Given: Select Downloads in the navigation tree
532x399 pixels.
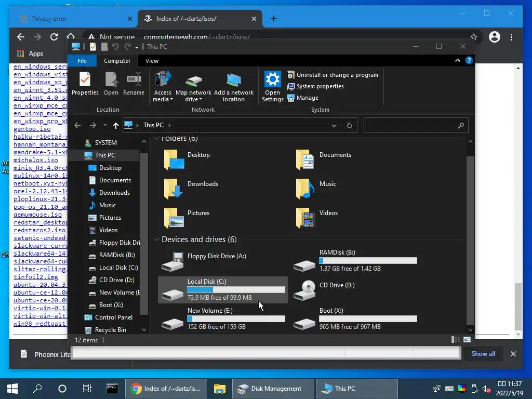Looking at the screenshot, I should pos(114,193).
